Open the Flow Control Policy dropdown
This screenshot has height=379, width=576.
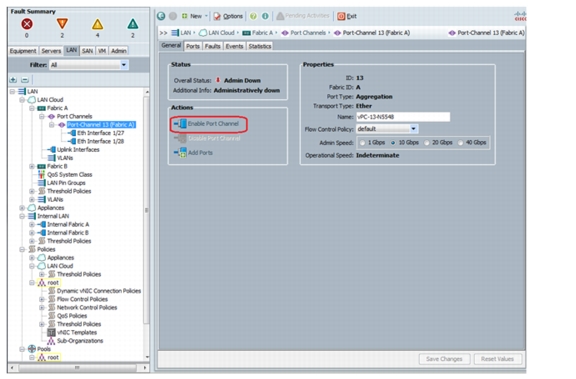click(387, 129)
